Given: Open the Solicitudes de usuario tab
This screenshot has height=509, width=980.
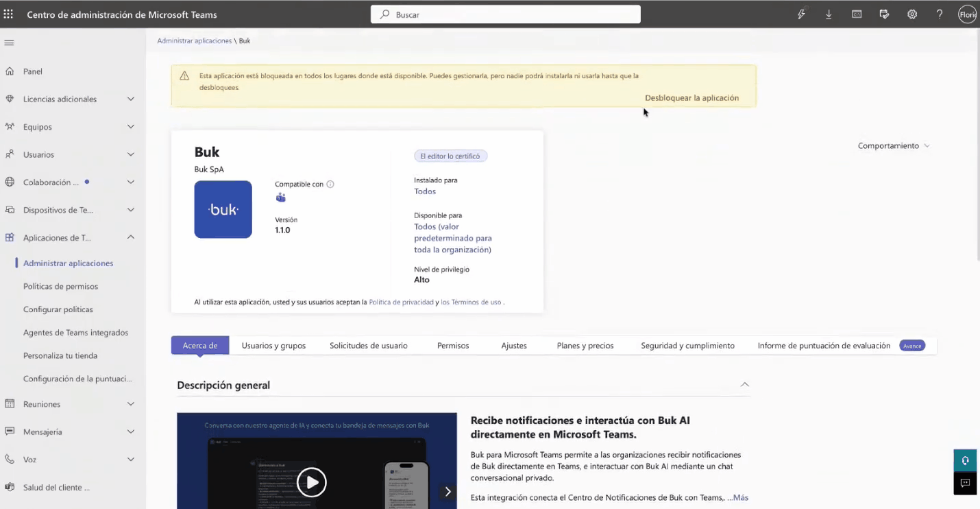Looking at the screenshot, I should pyautogui.click(x=369, y=346).
